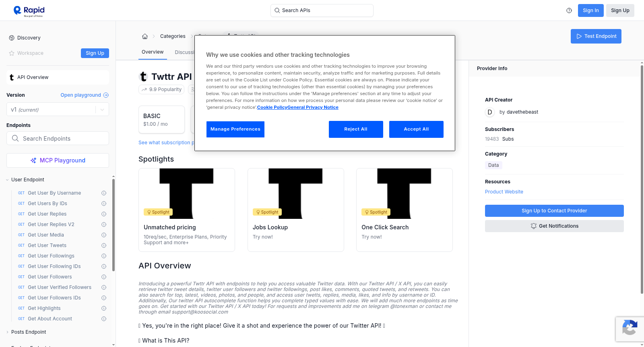Click the Accept All cookies button

click(x=416, y=129)
